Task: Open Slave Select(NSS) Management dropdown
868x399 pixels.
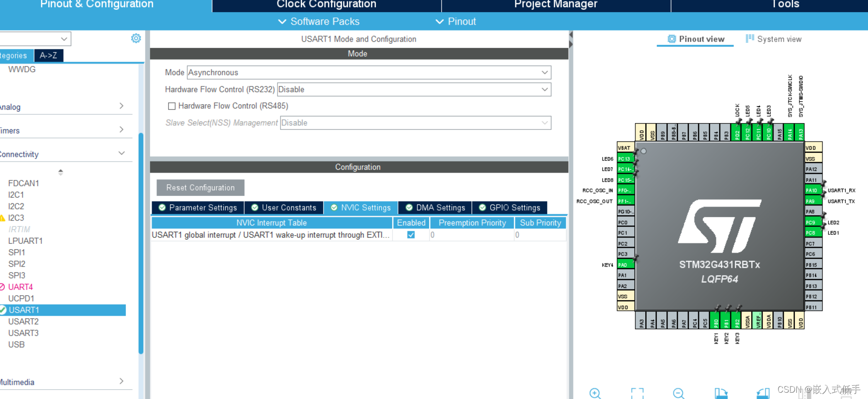Action: point(416,123)
